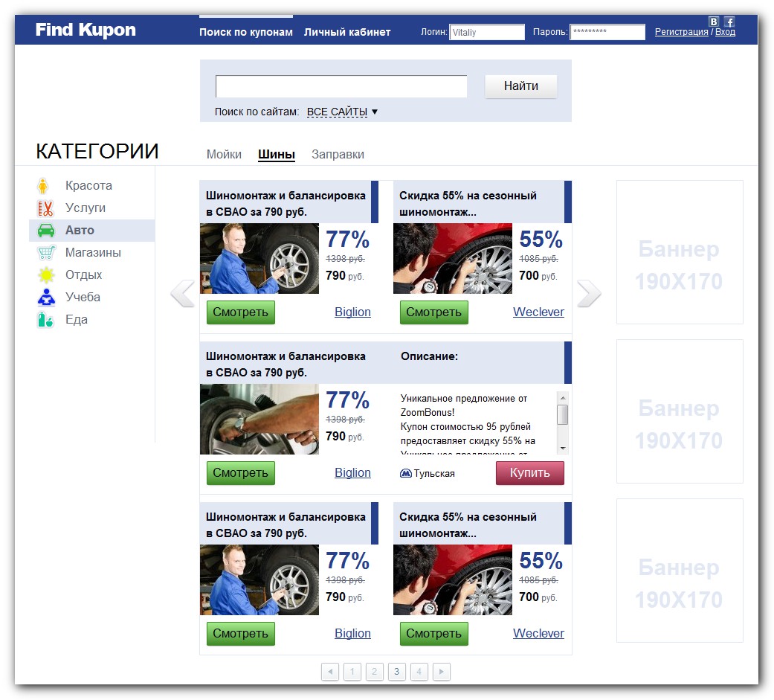The height and width of the screenshot is (700, 774).
Task: Open Biglion link in expanded middle coupon
Action: (352, 473)
